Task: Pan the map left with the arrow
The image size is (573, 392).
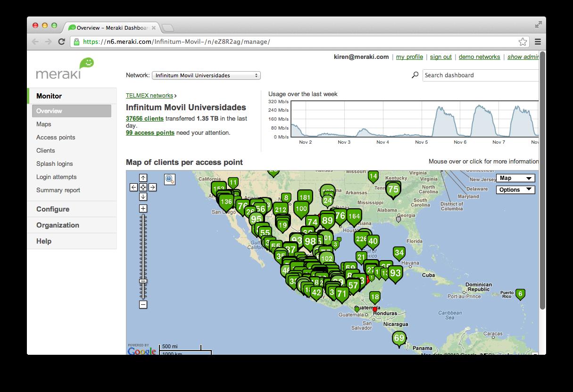Action: click(134, 187)
